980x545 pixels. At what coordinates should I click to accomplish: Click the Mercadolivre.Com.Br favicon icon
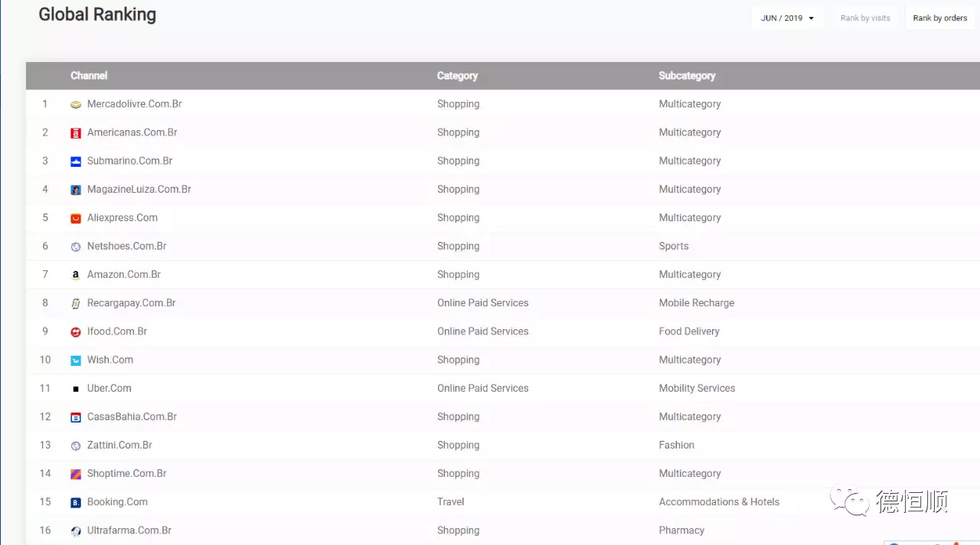click(76, 105)
